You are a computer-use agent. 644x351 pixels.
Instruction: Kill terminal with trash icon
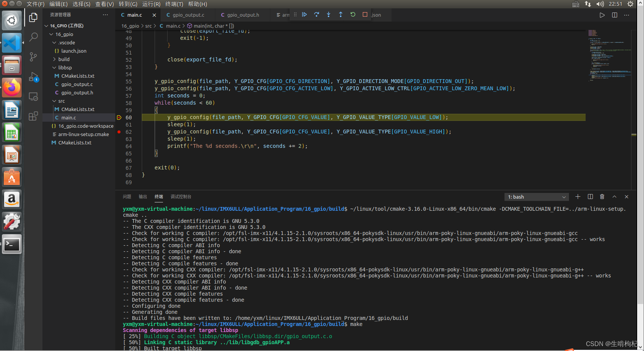click(602, 197)
